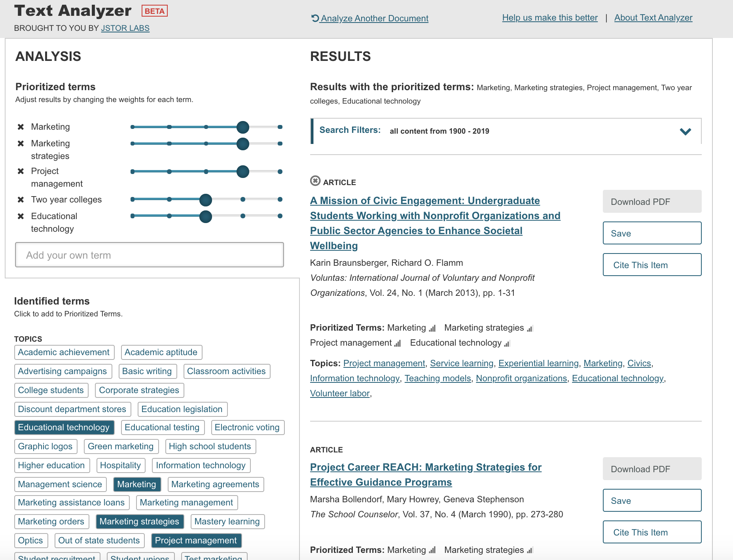Click Marketing relevance bars in first article
The image size is (733, 560).
(432, 328)
